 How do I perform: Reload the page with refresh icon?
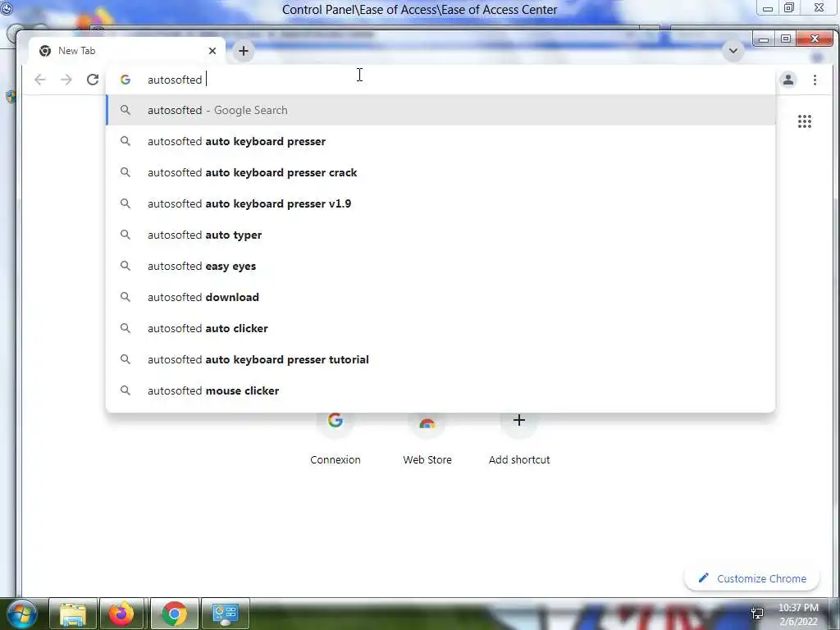93,80
